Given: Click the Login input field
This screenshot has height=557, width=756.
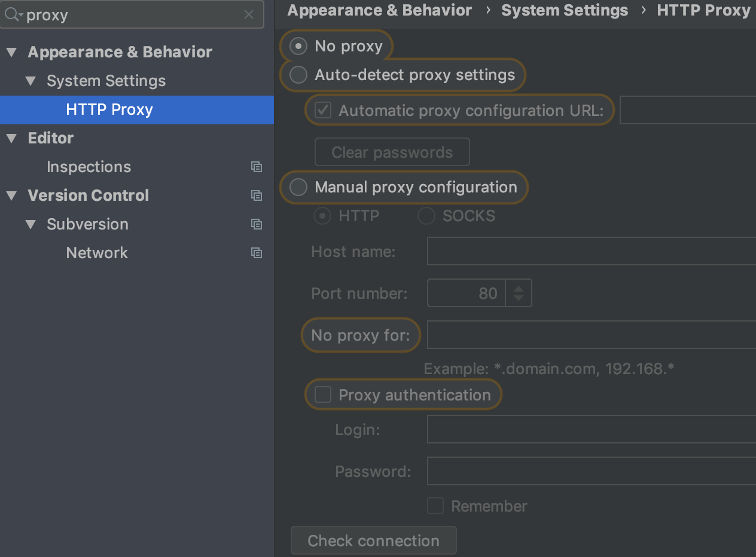Looking at the screenshot, I should point(592,429).
